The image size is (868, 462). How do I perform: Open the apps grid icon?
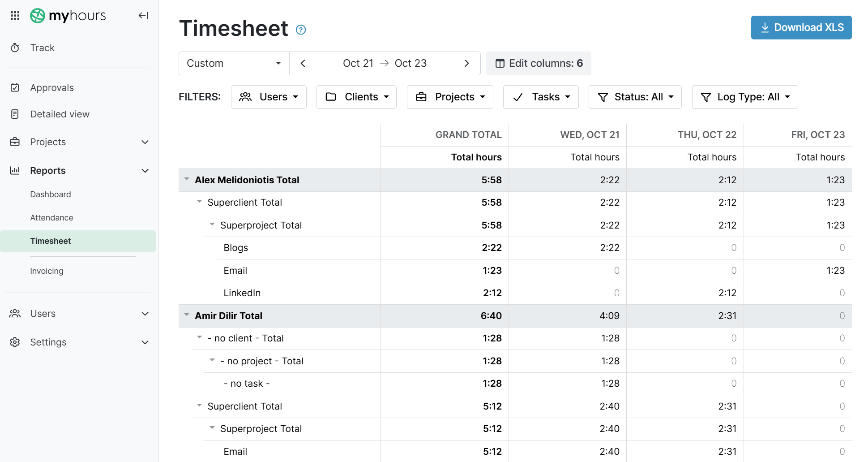coord(15,16)
